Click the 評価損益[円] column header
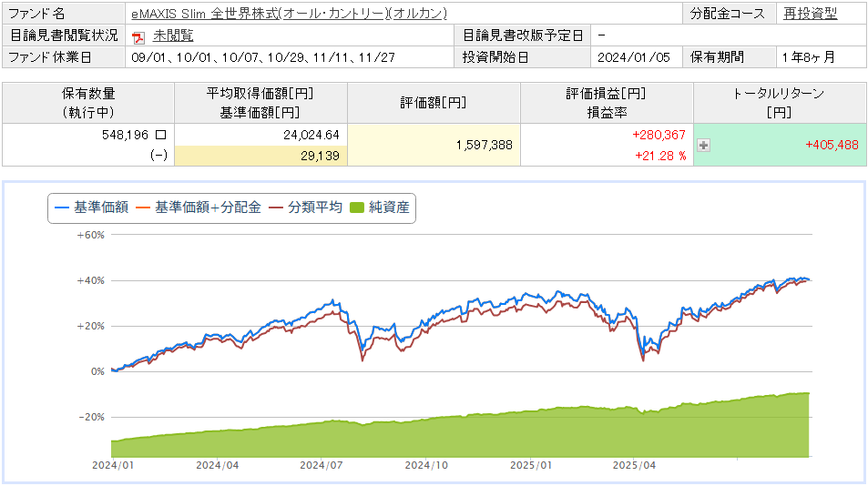Viewport: 868px width, 486px height. 607,103
